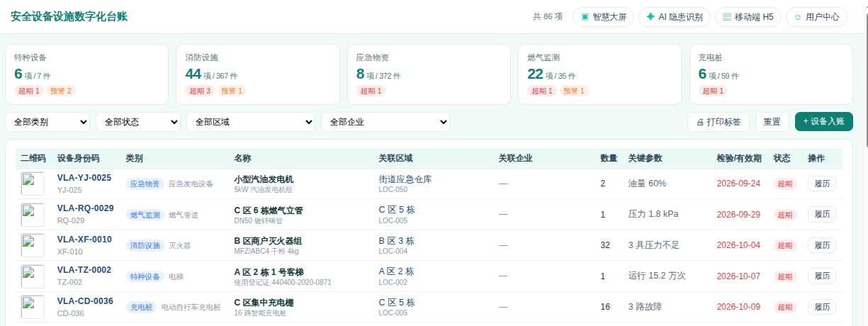Click the 超期 status badge for VLA-TZ-0002
868x326 pixels.
[785, 276]
